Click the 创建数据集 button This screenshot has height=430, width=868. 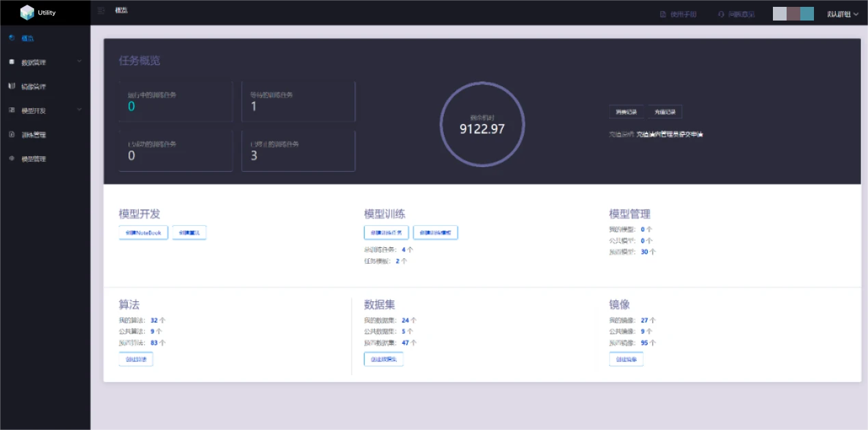[383, 359]
